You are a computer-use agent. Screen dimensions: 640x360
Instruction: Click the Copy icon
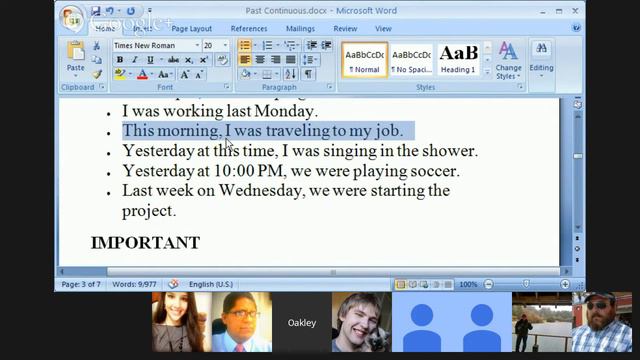[97, 60]
